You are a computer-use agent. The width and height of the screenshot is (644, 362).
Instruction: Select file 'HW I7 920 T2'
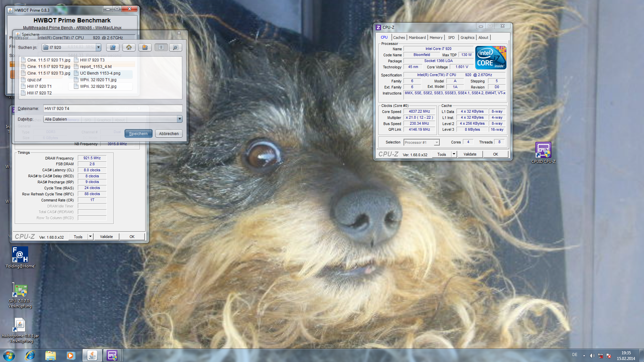coord(36,93)
